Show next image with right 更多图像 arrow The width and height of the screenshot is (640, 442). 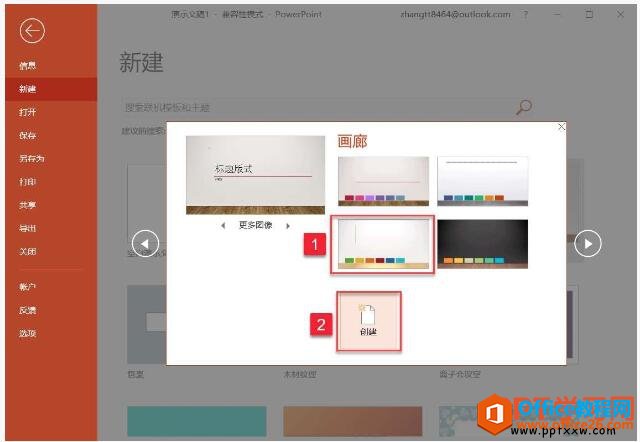pyautogui.click(x=288, y=225)
